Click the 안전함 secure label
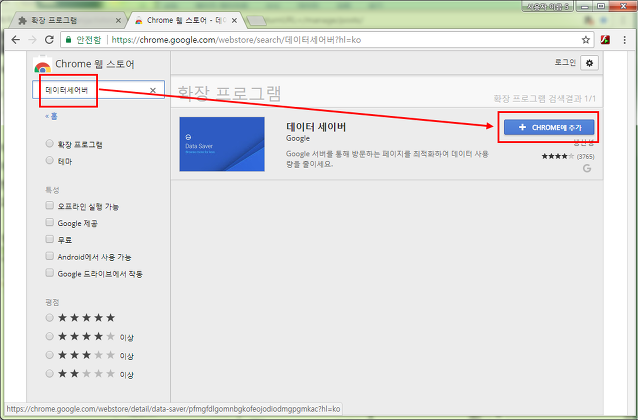 coord(89,40)
